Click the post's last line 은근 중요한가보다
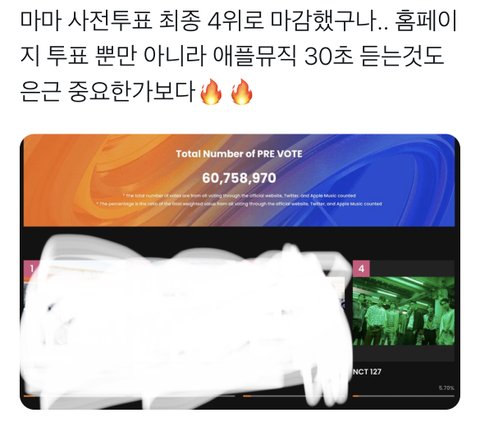This screenshot has width=480, height=422. (x=107, y=91)
